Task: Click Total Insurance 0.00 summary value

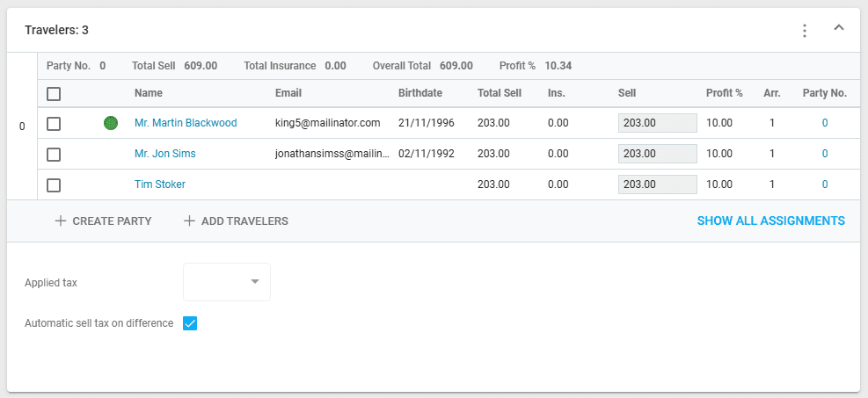Action: coord(335,66)
